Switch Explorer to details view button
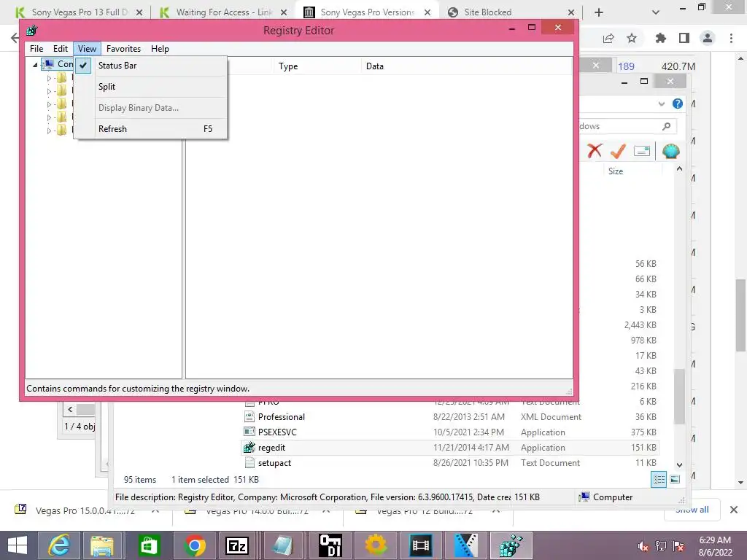The width and height of the screenshot is (747, 560). pos(659,480)
